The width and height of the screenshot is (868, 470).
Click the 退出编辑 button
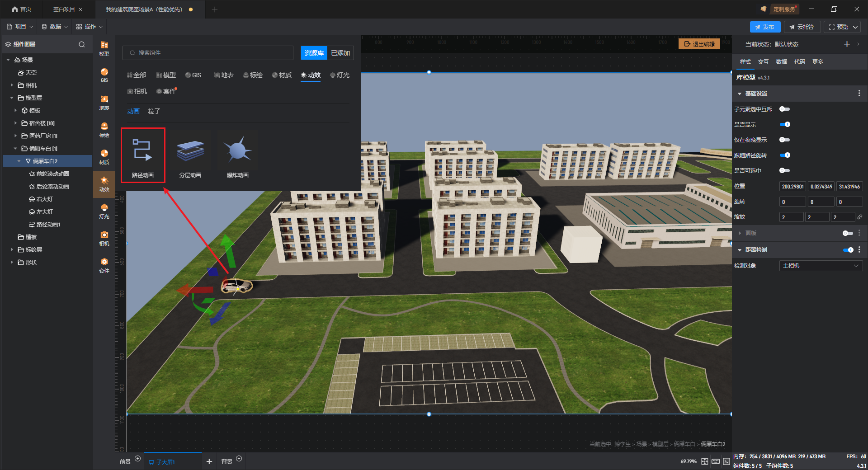699,44
